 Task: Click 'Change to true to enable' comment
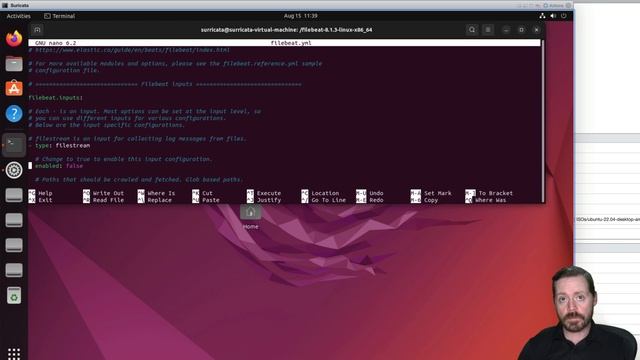pos(124,159)
